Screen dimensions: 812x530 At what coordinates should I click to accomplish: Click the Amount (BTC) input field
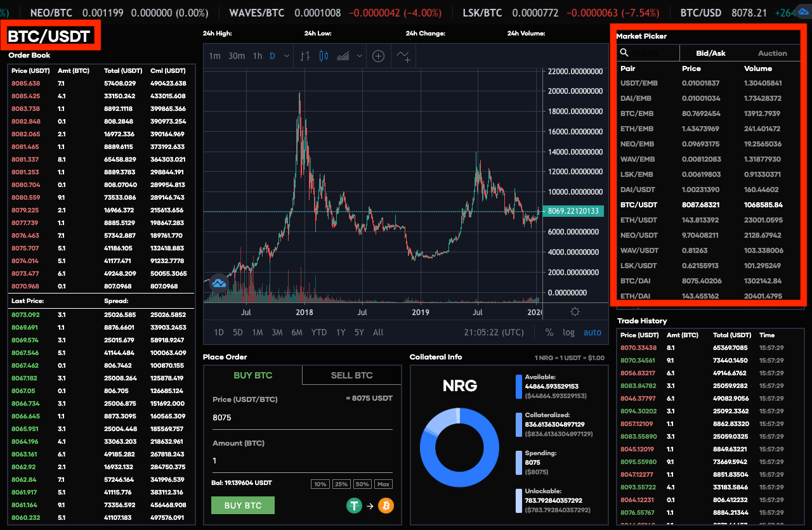303,461
